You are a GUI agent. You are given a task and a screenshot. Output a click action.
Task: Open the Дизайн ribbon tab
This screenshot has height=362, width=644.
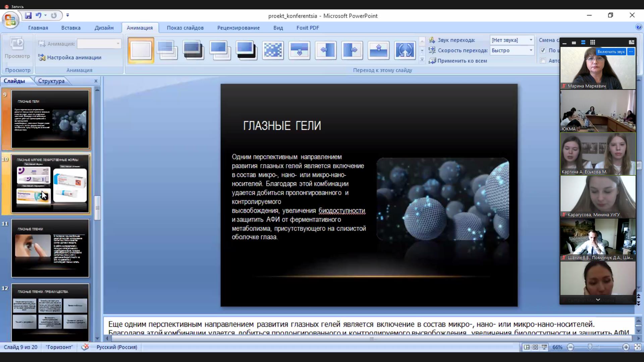(x=104, y=28)
